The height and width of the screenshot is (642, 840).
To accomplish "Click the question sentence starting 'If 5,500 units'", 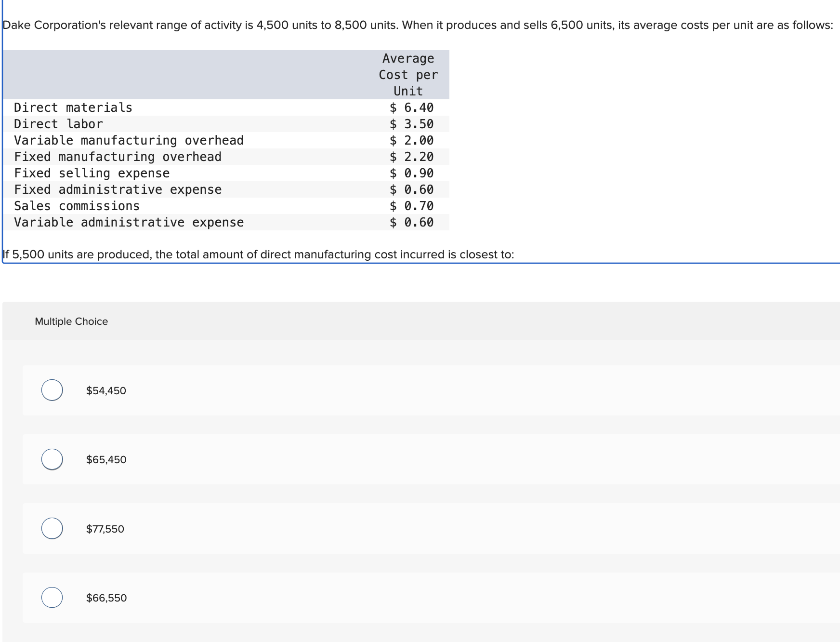I will [259, 254].
